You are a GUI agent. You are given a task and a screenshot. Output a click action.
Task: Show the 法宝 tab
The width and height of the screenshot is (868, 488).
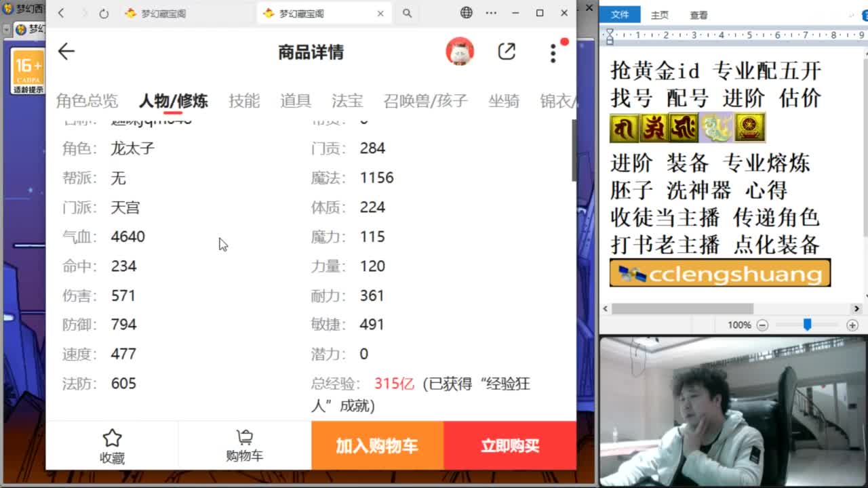[x=347, y=101]
